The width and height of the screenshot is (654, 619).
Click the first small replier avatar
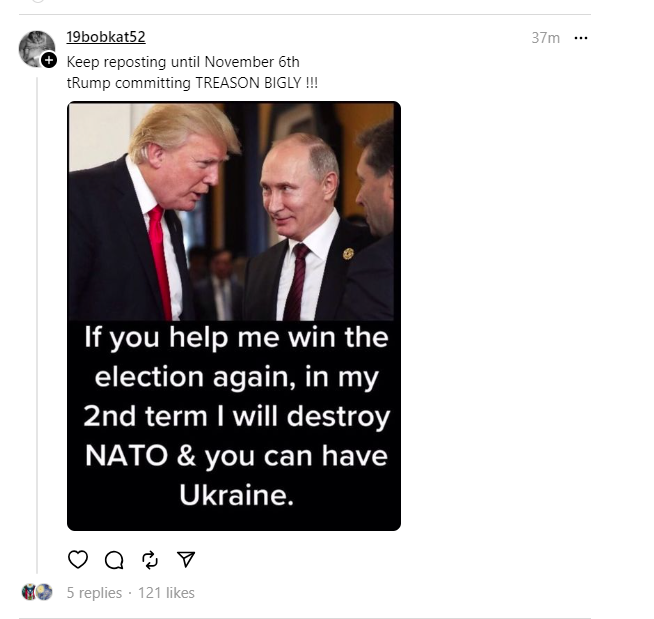29,592
